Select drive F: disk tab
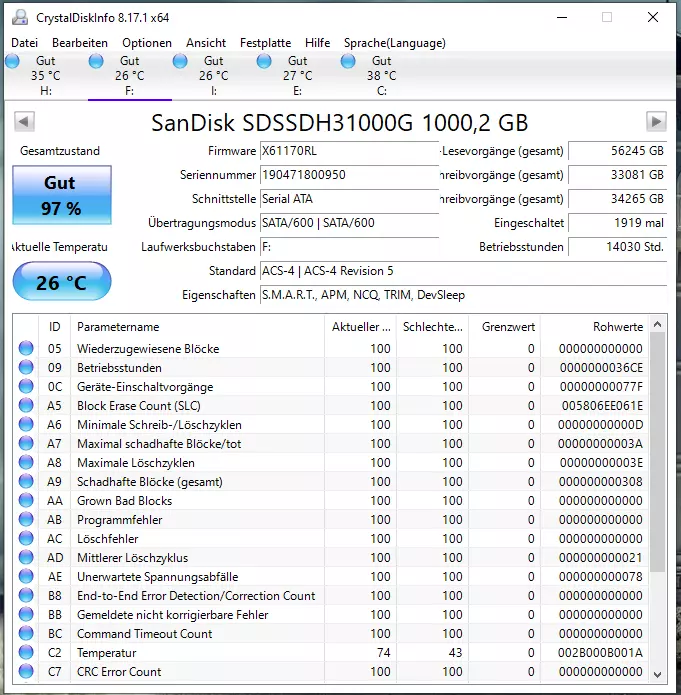The width and height of the screenshot is (681, 695). coord(129,76)
